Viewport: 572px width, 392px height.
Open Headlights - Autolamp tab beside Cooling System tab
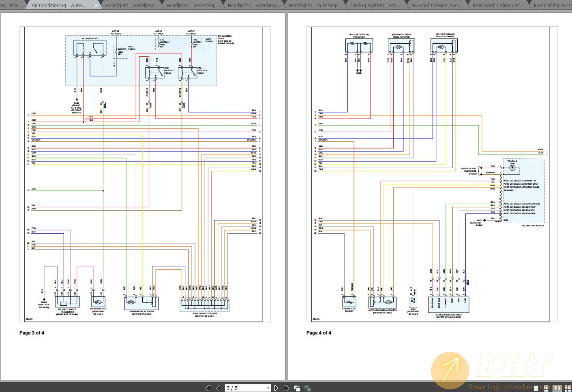pos(315,6)
